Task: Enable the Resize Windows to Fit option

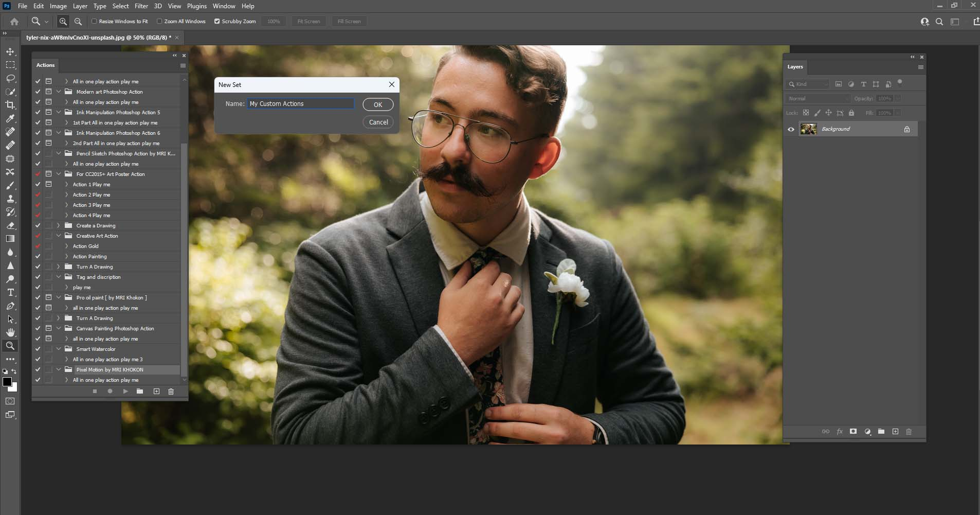Action: pyautogui.click(x=95, y=21)
